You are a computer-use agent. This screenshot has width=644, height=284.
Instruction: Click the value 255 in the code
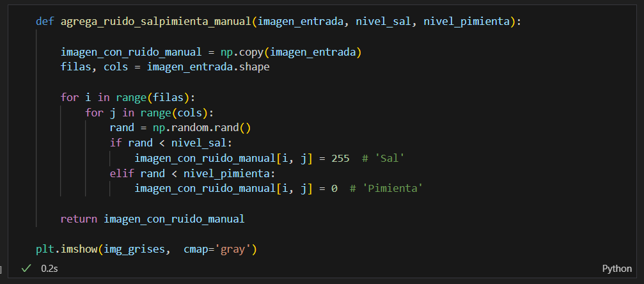[340, 158]
